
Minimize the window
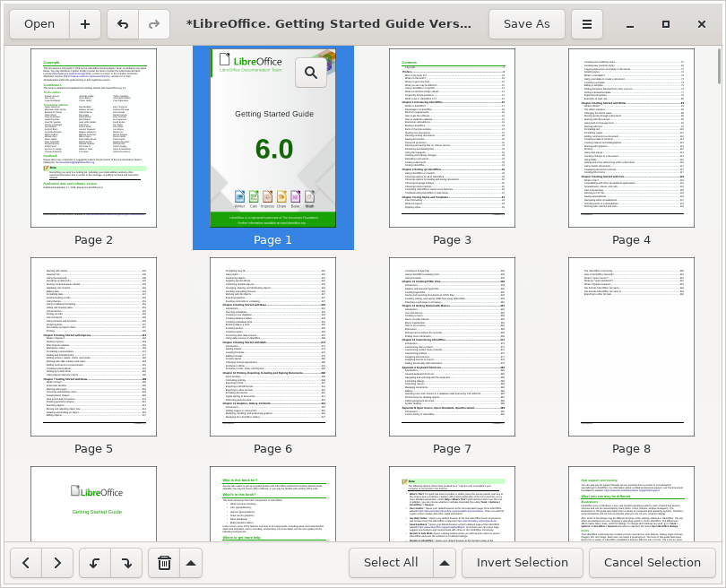point(630,24)
